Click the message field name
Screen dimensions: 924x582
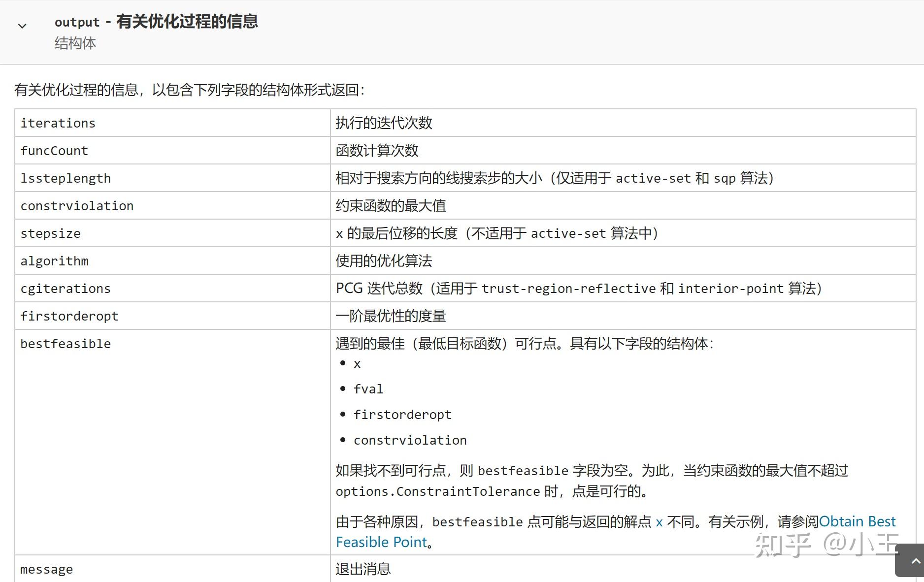coord(47,569)
